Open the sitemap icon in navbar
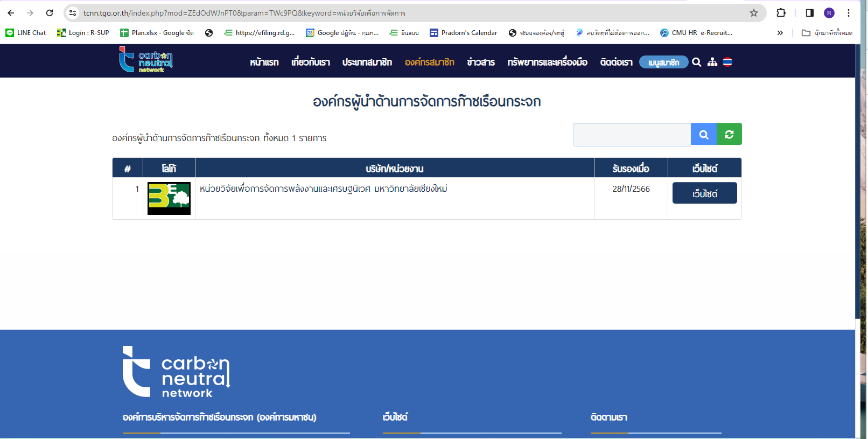 [x=712, y=62]
